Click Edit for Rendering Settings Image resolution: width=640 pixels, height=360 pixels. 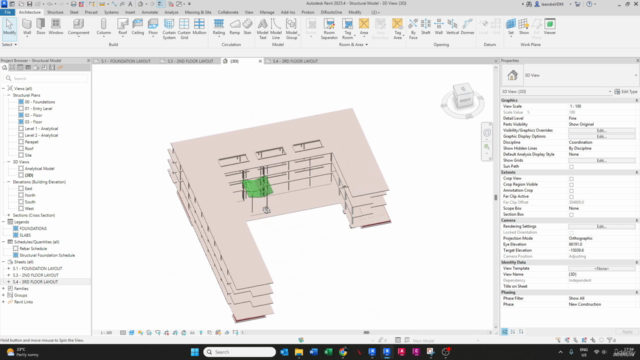pos(602,227)
